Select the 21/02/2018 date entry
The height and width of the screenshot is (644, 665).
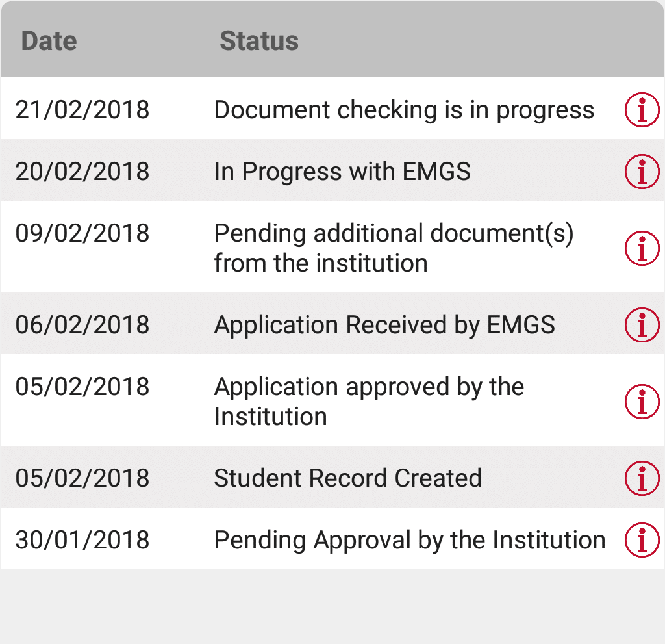tap(82, 110)
